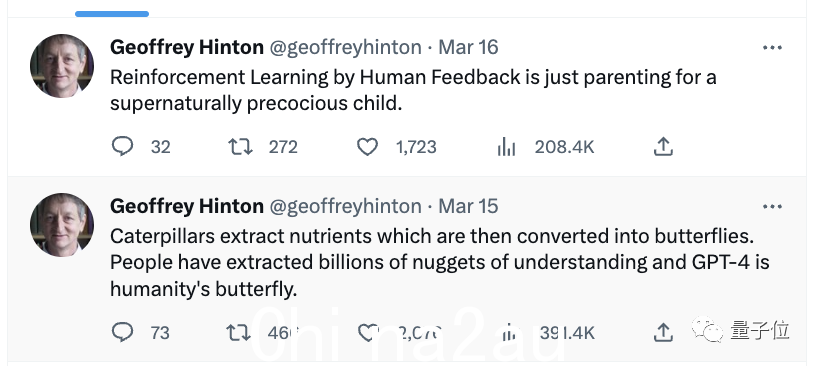This screenshot has width=816, height=366.
Task: View analytics of tweet with 208.4K views
Action: pos(506,147)
